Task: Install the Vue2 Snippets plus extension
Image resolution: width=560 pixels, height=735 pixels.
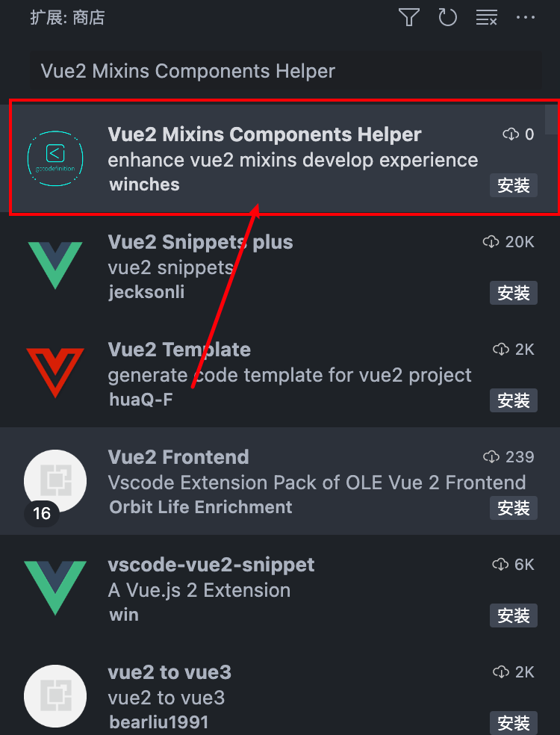Action: coord(514,293)
